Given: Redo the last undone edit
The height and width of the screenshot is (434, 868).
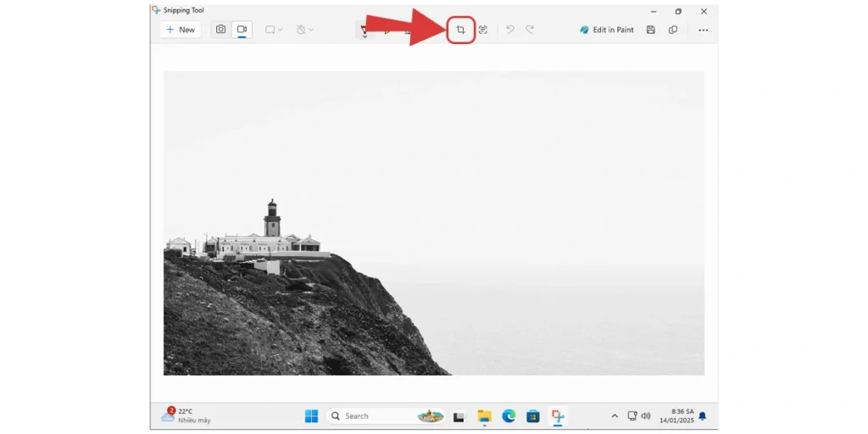Looking at the screenshot, I should pyautogui.click(x=530, y=30).
